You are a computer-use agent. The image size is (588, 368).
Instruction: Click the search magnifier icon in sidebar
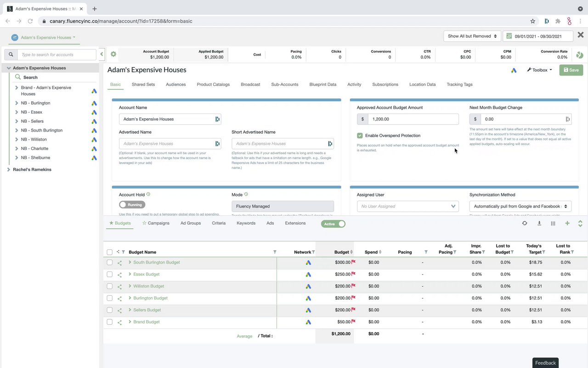[x=11, y=55]
